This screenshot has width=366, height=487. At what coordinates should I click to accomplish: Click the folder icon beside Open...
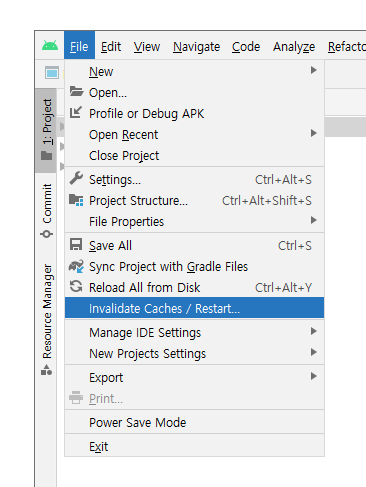coord(76,91)
